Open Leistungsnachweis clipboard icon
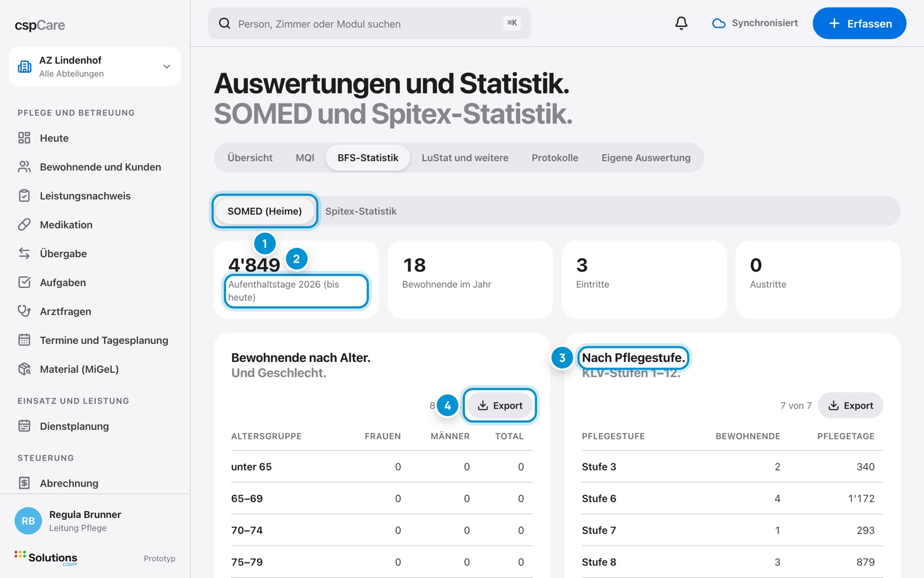The image size is (924, 578). [x=24, y=195]
